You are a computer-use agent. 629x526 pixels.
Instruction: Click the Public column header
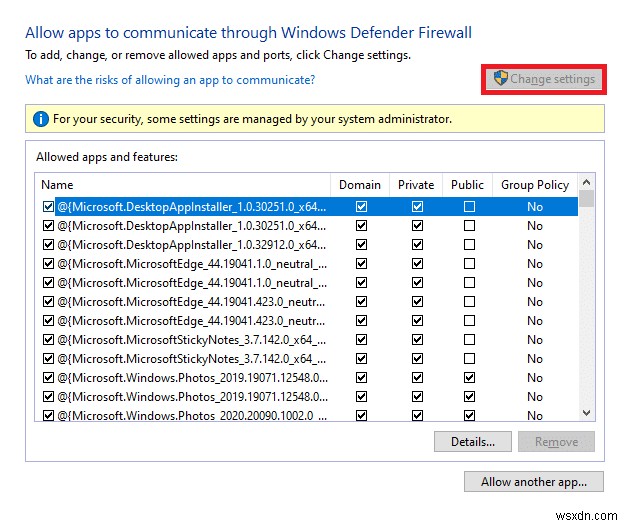tap(467, 185)
